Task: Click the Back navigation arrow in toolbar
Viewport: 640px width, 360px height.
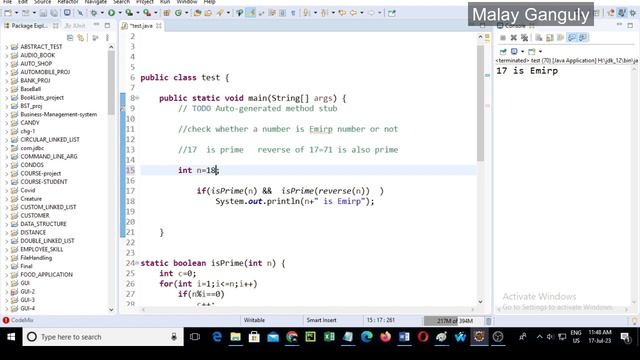Action: (x=353, y=13)
